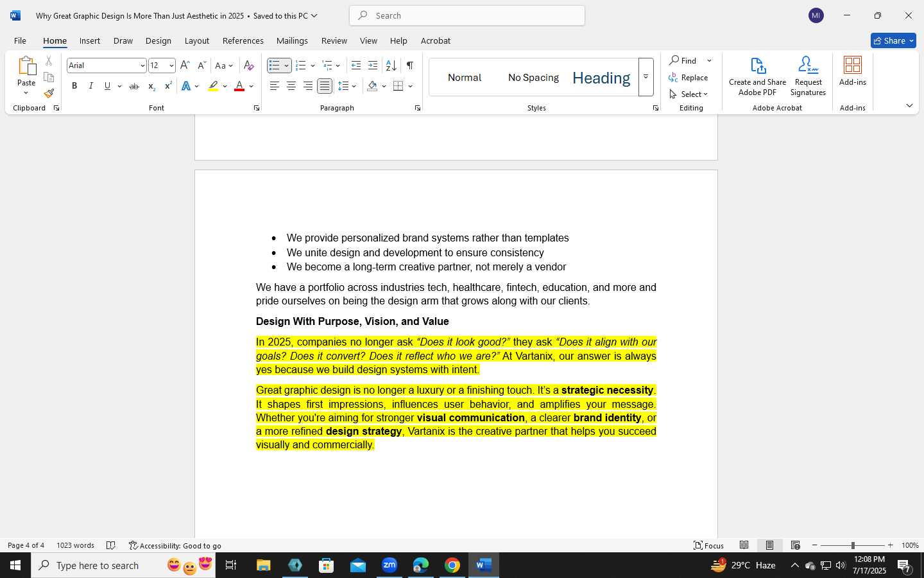924x578 pixels.
Task: Apply the Normal style
Action: tap(465, 77)
